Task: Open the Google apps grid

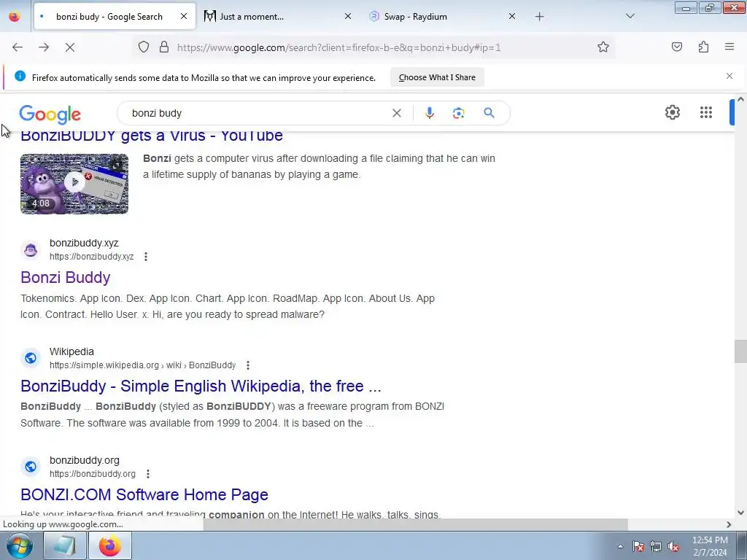Action: pyautogui.click(x=706, y=112)
